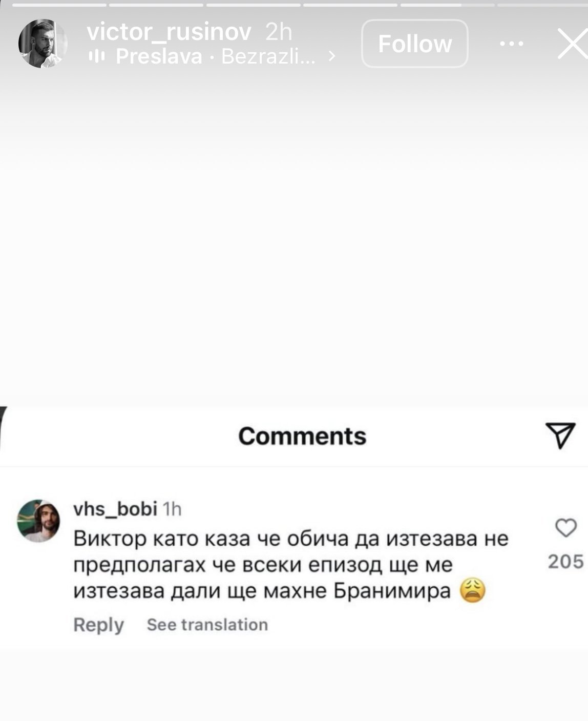Jump to the first story progress segment
Screen dimensions: 588x721
[x=58, y=5]
